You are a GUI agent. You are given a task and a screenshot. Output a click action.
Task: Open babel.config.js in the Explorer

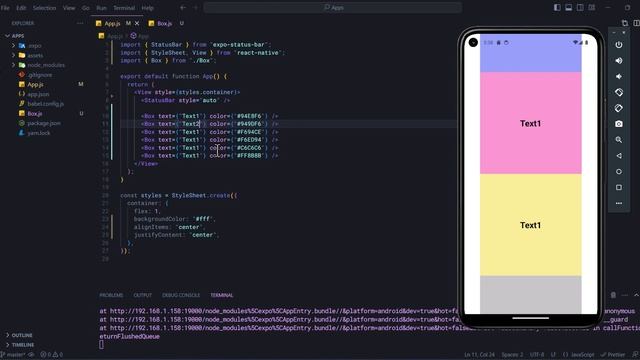coord(45,104)
